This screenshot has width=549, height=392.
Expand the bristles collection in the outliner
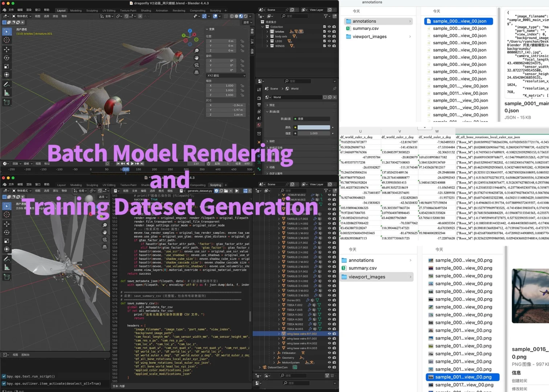[x=267, y=32]
